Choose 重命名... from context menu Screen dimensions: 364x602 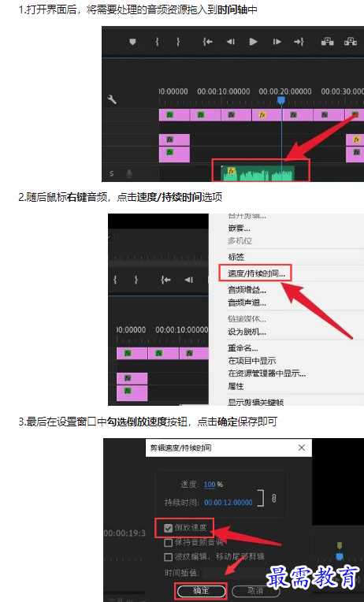pos(243,348)
